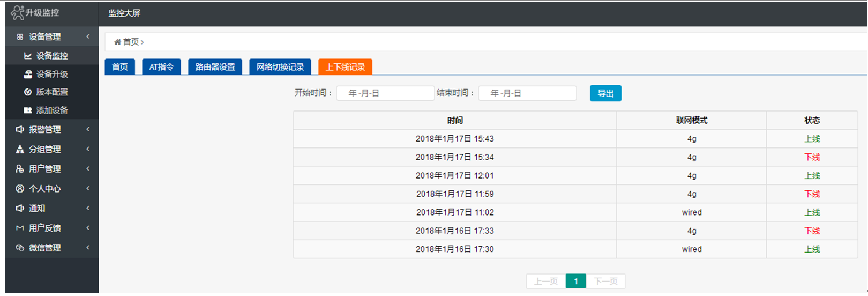Click the 添加设备 icon in sidebar
Image resolution: width=868 pixels, height=296 pixels.
[x=28, y=110]
